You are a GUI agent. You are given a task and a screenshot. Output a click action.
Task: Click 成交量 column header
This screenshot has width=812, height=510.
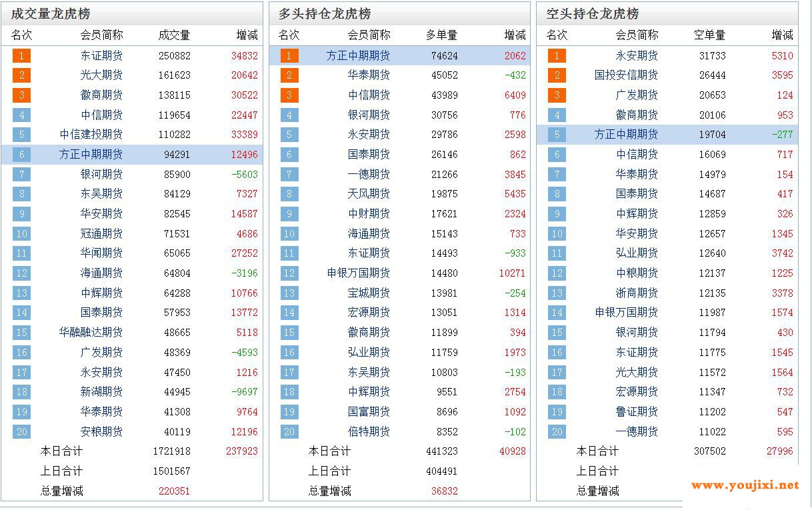click(175, 35)
